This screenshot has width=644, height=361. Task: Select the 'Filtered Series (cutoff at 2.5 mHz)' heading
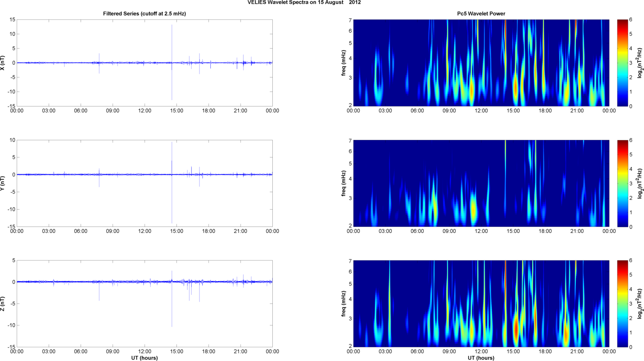(x=144, y=14)
